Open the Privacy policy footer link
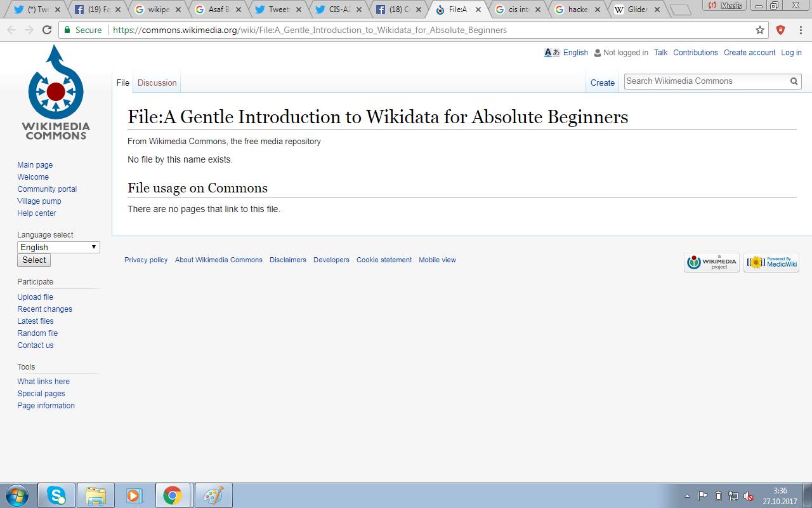 click(146, 260)
